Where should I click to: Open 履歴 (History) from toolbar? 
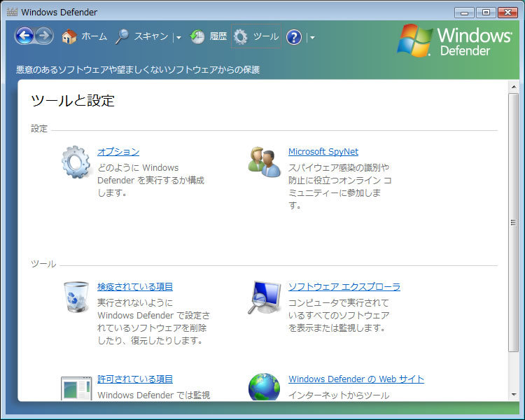tap(209, 36)
